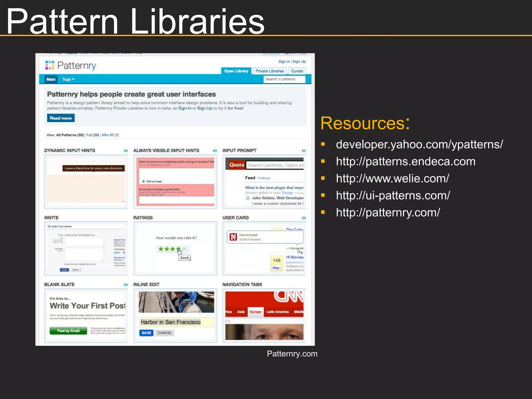Click the Harbor in San Francisco field
This screenshot has height=399, width=532.
pos(176,322)
